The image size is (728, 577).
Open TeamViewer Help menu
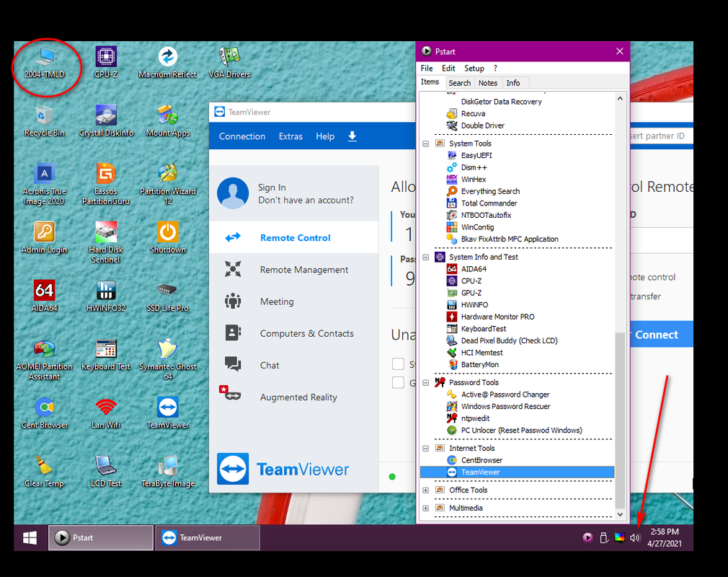(x=325, y=136)
